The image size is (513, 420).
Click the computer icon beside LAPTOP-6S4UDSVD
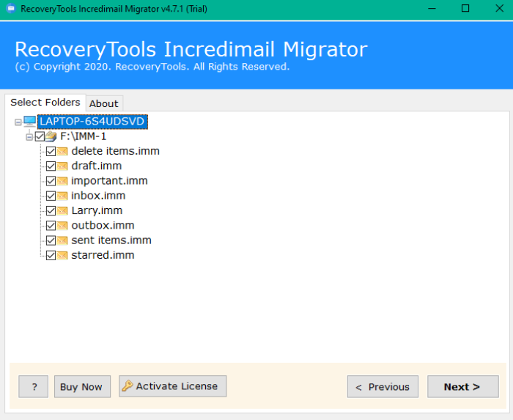(30, 122)
